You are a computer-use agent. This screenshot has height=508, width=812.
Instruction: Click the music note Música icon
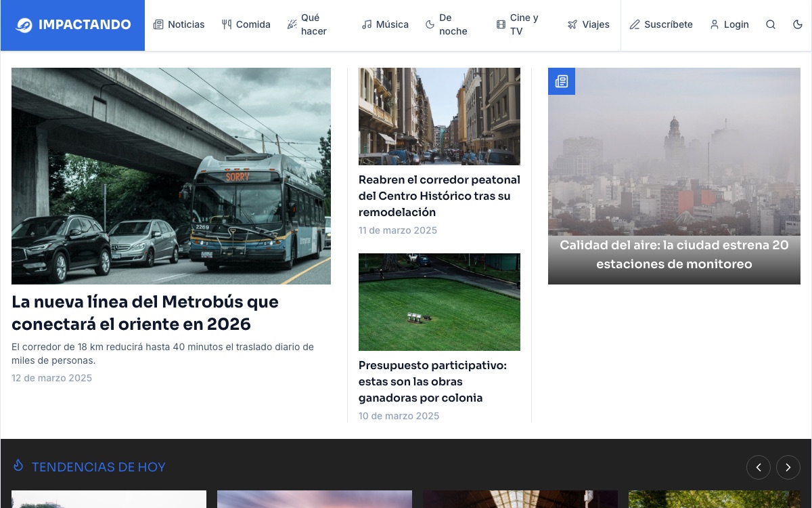[367, 24]
